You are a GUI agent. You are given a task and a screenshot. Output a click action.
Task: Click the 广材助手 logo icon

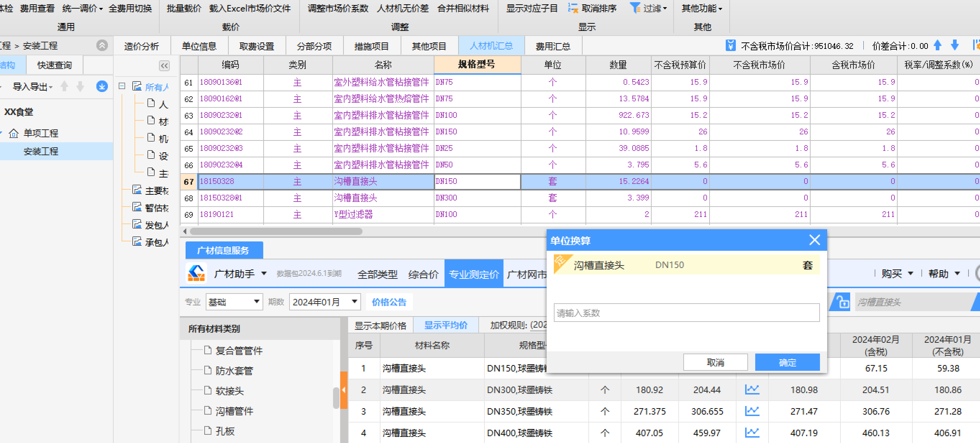pos(196,273)
